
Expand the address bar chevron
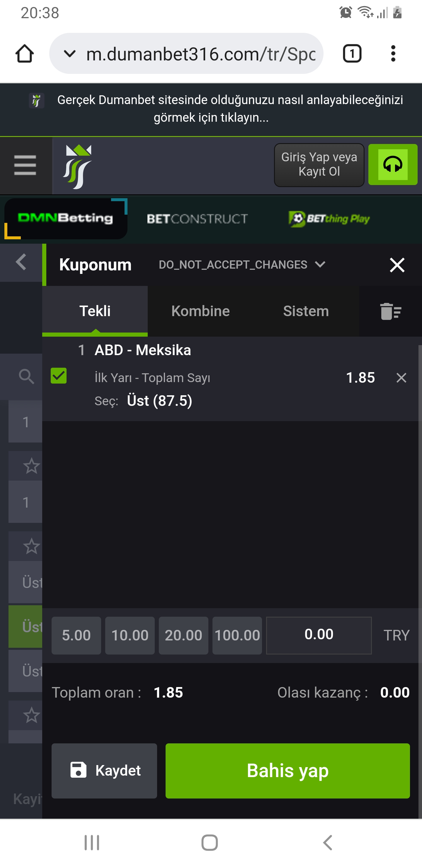coord(70,54)
